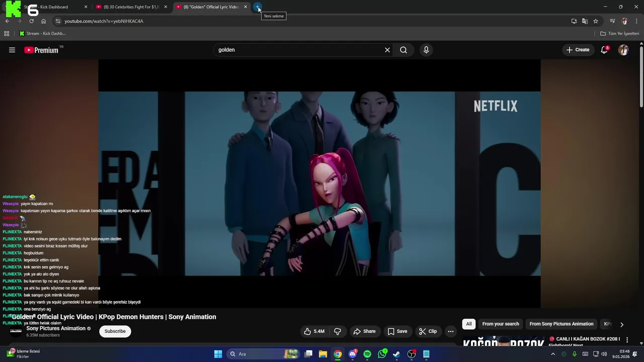Open Chrome three-dot menu
Viewport: 644px width, 362px height.
[x=637, y=21]
